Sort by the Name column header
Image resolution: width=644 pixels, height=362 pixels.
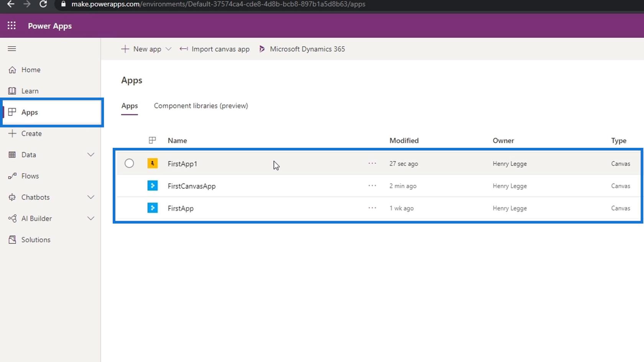tap(177, 141)
